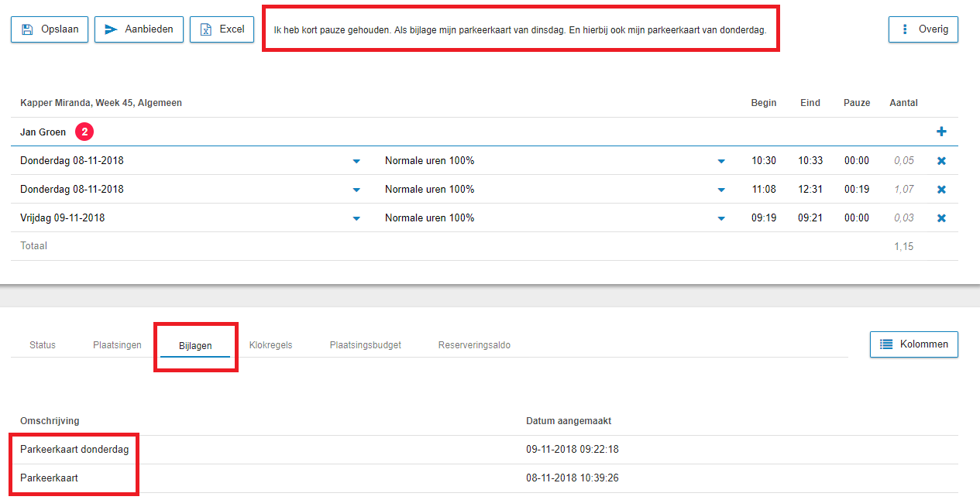Open the Overig options menu

[x=923, y=29]
